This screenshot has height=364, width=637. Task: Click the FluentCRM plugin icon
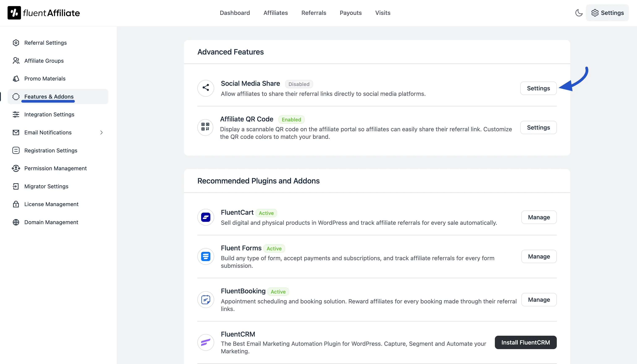206,342
